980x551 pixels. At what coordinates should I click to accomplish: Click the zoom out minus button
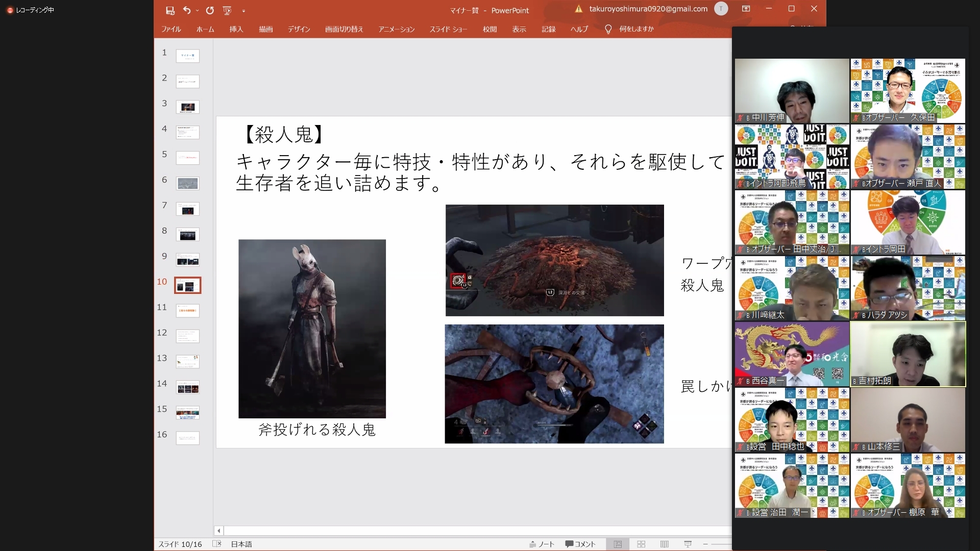pyautogui.click(x=705, y=544)
